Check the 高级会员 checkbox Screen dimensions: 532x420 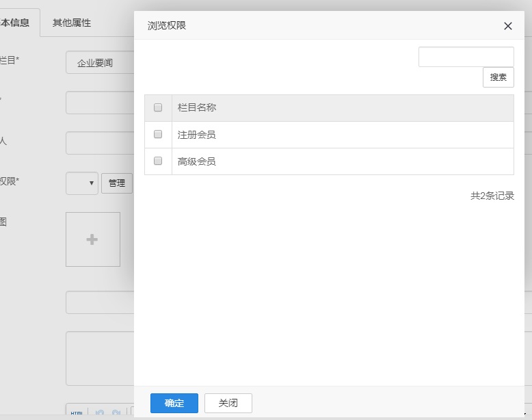coord(158,161)
